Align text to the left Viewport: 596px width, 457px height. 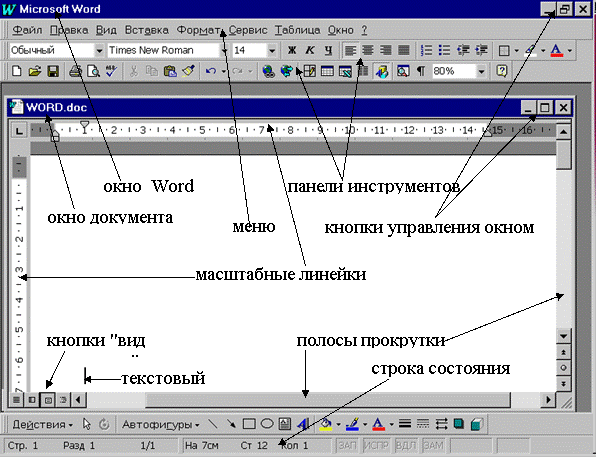point(350,50)
